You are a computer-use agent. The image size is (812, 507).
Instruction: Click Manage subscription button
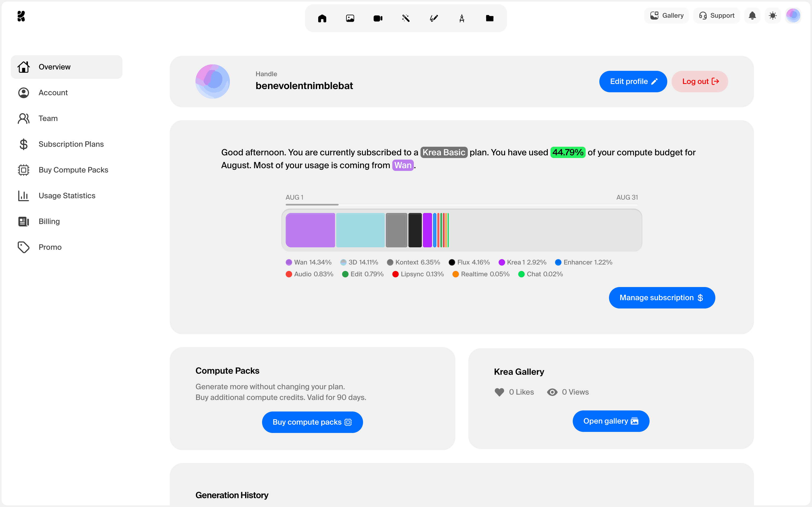661,298
